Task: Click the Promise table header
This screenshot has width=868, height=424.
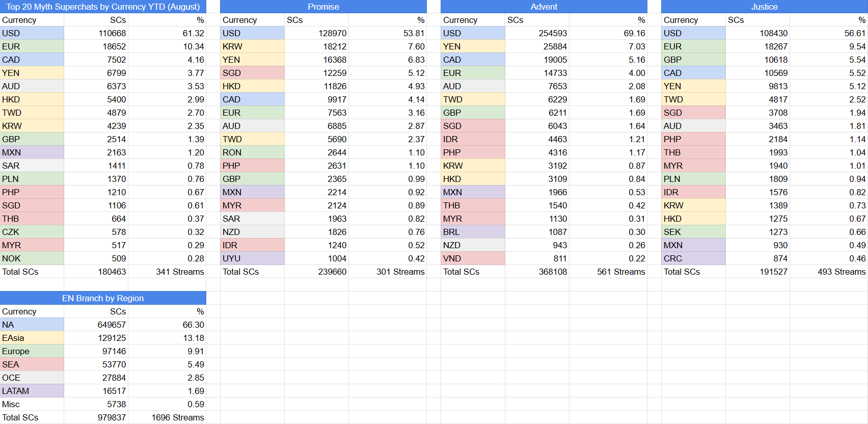Action: pyautogui.click(x=323, y=7)
